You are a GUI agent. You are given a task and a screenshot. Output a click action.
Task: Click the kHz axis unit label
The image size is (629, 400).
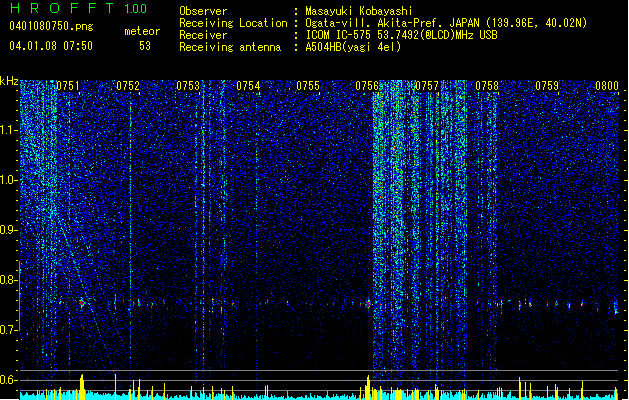[9, 81]
